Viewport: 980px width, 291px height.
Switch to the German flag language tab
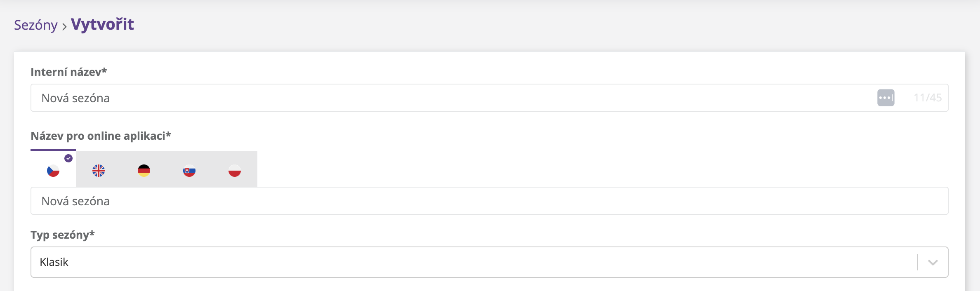[144, 170]
